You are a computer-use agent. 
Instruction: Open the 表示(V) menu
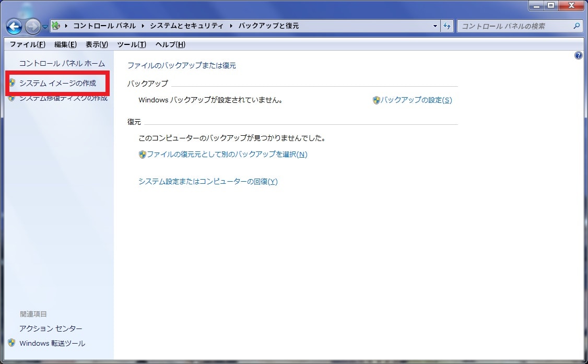pyautogui.click(x=97, y=44)
